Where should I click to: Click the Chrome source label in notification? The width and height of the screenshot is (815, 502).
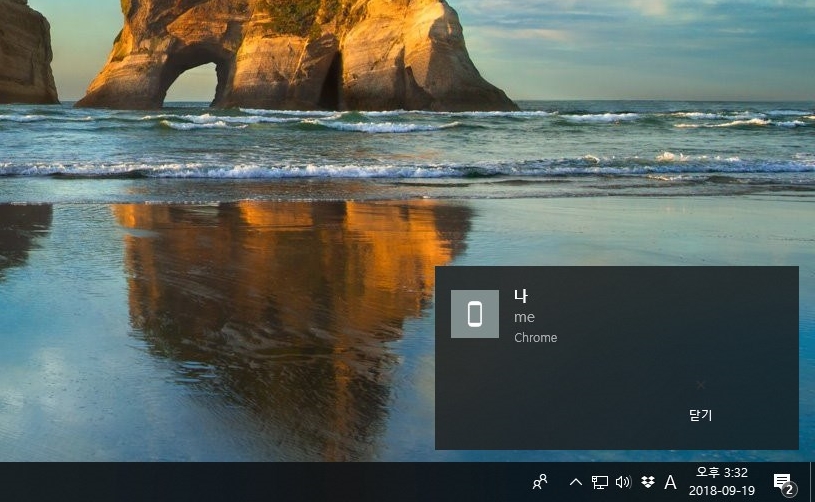click(x=535, y=338)
